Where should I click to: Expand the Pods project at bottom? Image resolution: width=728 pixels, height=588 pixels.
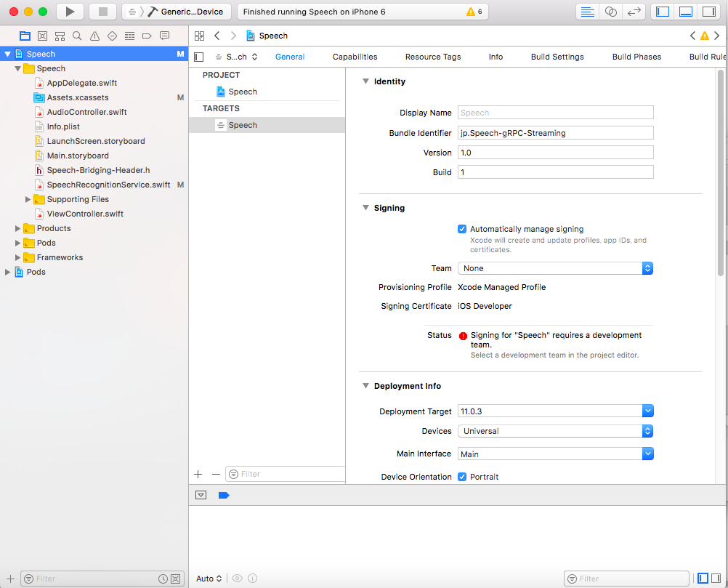click(7, 272)
